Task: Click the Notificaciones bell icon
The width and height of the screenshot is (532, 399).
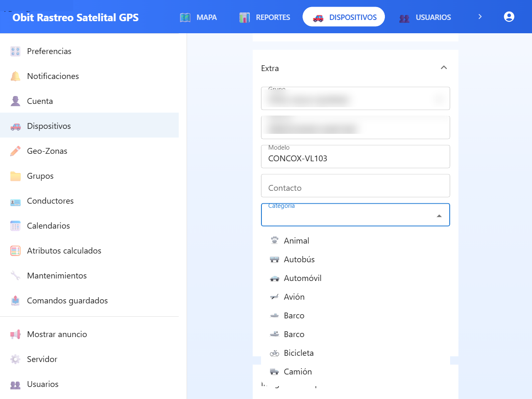Action: coord(15,76)
